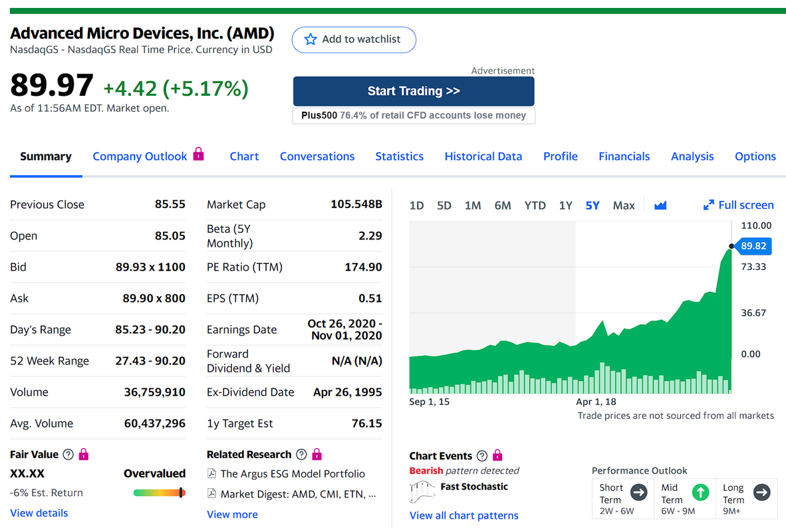The image size is (786, 532).
Task: Click the Fair Value overvalued gradient bar
Action: click(160, 493)
